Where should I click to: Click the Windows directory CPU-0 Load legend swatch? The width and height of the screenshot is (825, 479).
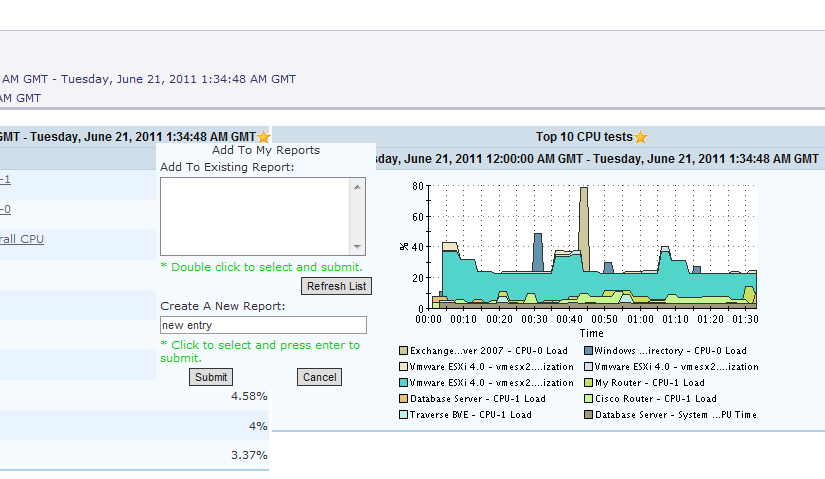[x=588, y=351]
